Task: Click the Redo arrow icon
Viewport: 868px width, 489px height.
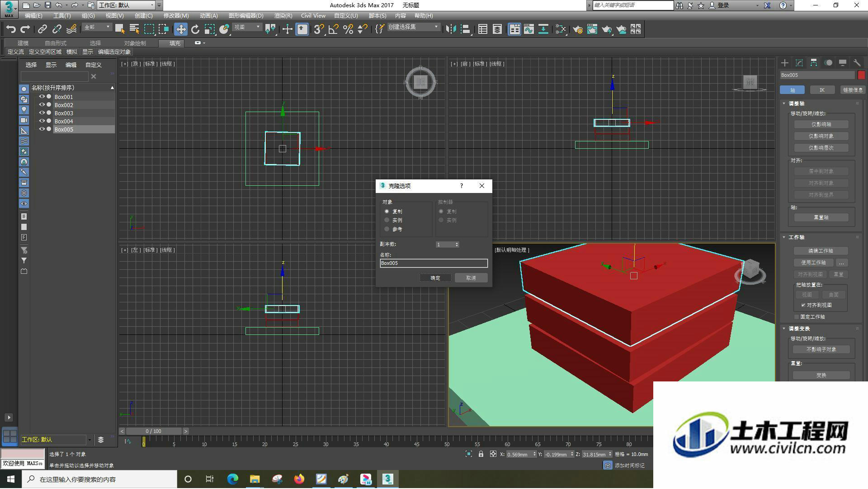Action: click(25, 29)
